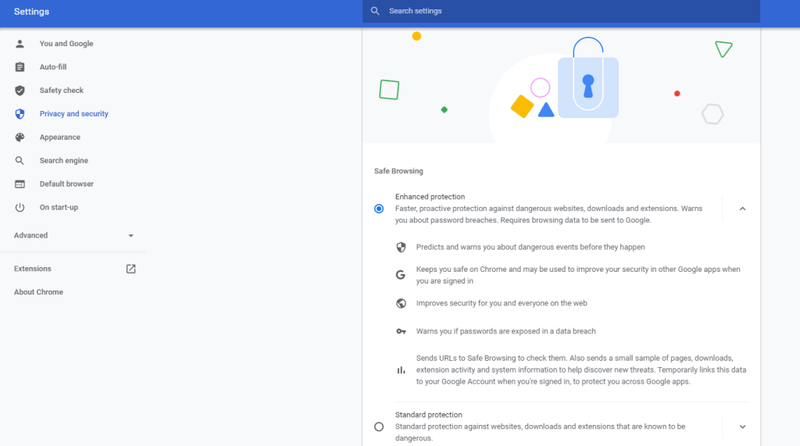Click 'Standard protection against websites' description
The width and height of the screenshot is (800, 446).
coord(540,432)
